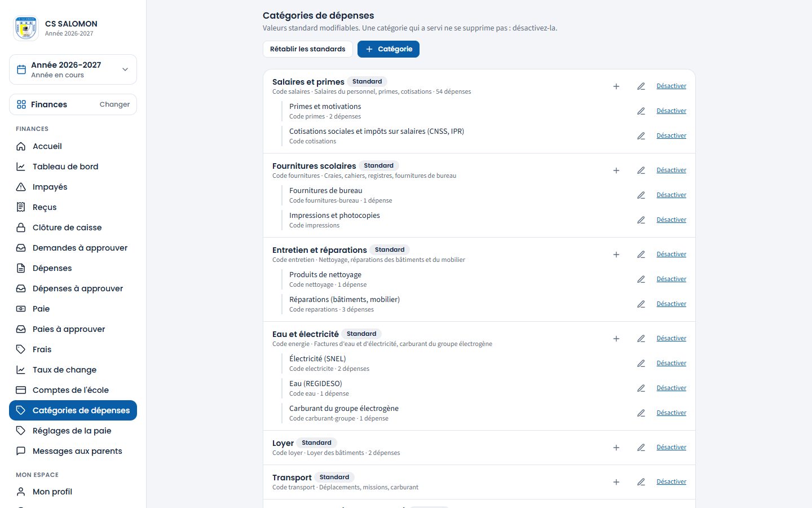Open Réglages de la paie
This screenshot has height=508, width=812.
(73, 431)
